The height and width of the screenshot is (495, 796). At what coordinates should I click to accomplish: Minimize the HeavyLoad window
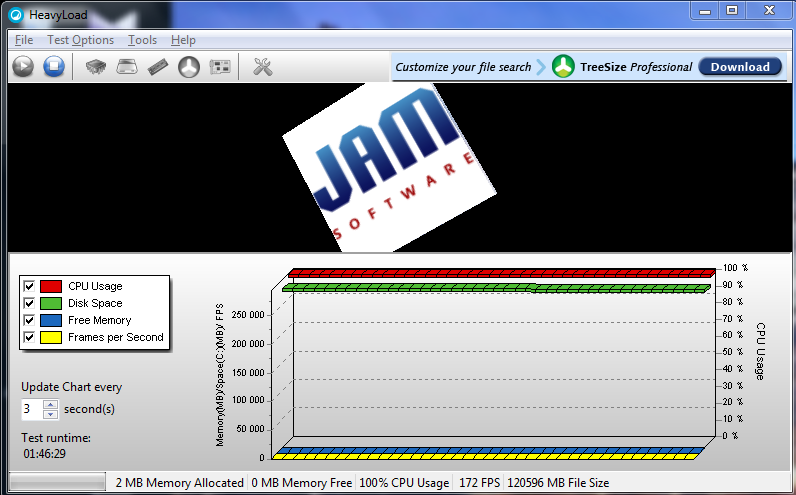(705, 11)
